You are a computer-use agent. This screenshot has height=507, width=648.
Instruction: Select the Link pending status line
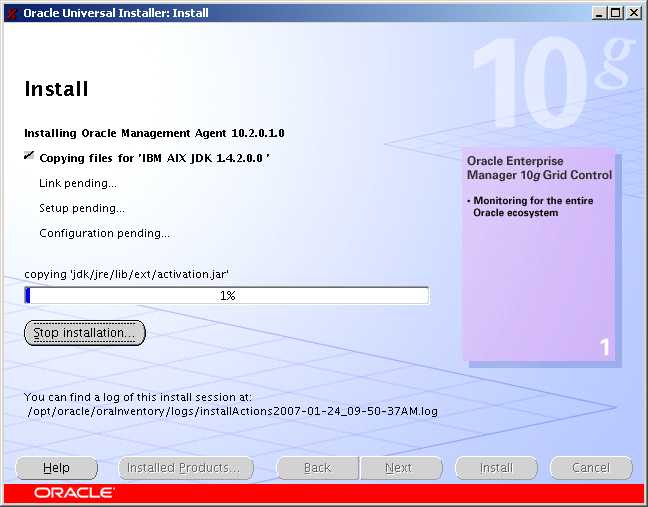[x=78, y=184]
